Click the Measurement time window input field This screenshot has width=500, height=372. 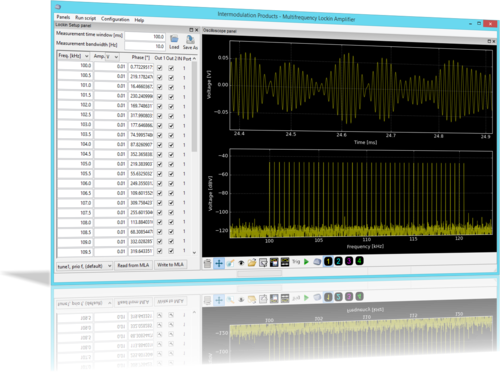[145, 36]
